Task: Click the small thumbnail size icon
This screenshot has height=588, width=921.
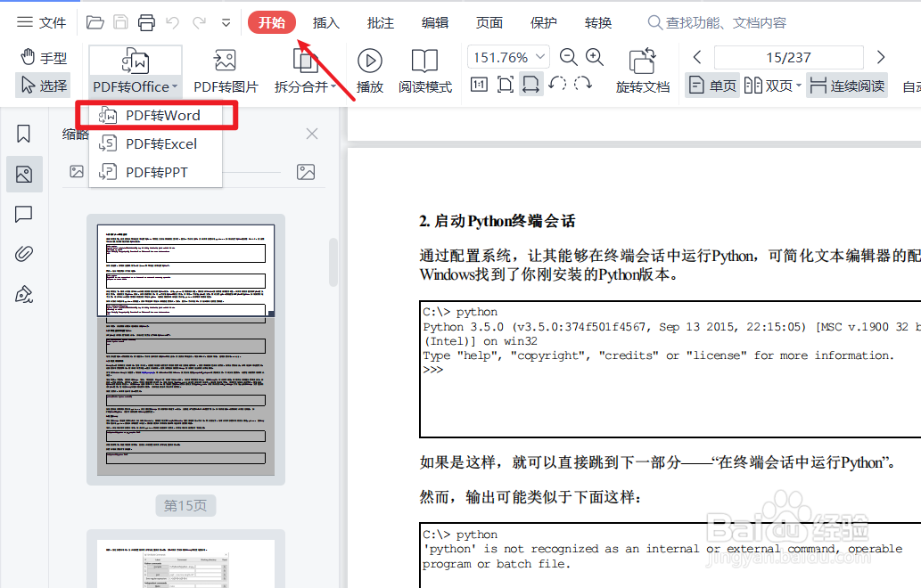Action: [x=77, y=171]
